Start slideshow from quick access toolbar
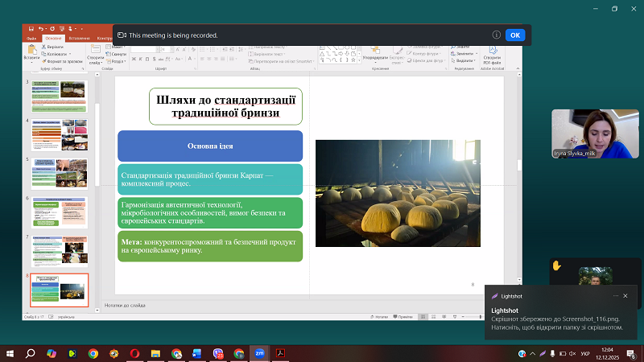 [x=62, y=29]
